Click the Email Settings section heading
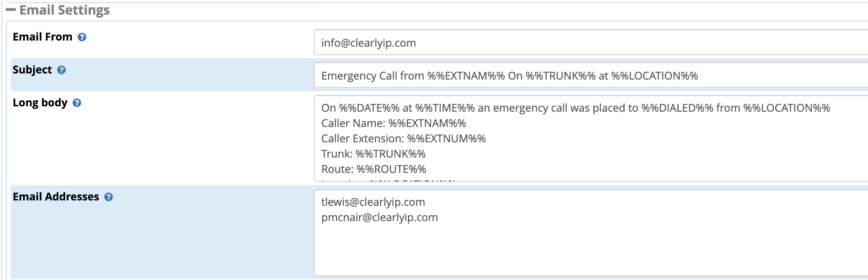 pyautogui.click(x=64, y=10)
